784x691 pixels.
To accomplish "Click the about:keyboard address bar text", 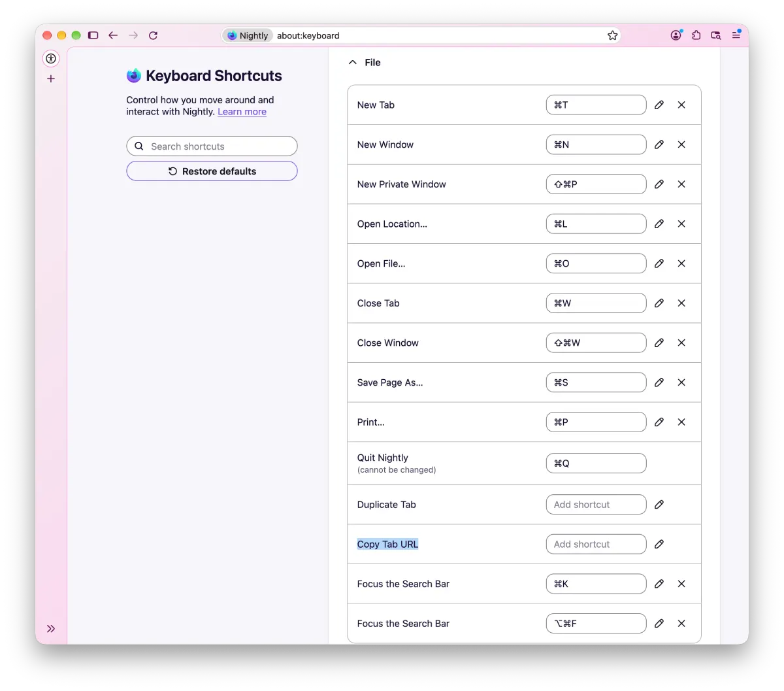I will pyautogui.click(x=308, y=35).
